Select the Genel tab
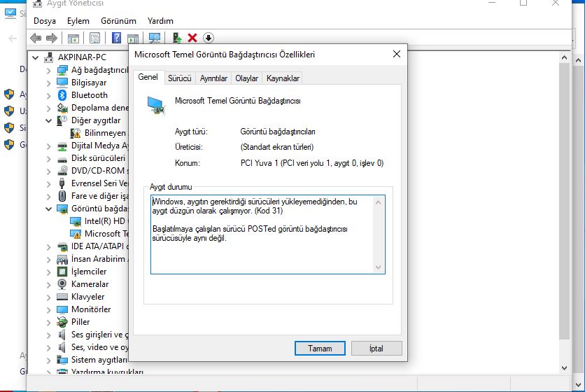585x392 pixels. (x=148, y=77)
